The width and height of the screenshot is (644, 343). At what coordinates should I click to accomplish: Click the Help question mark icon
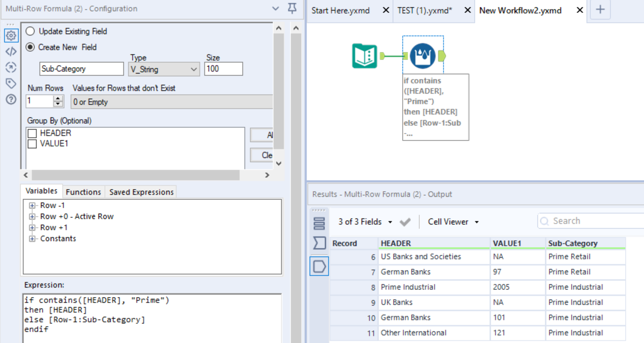coord(11,99)
